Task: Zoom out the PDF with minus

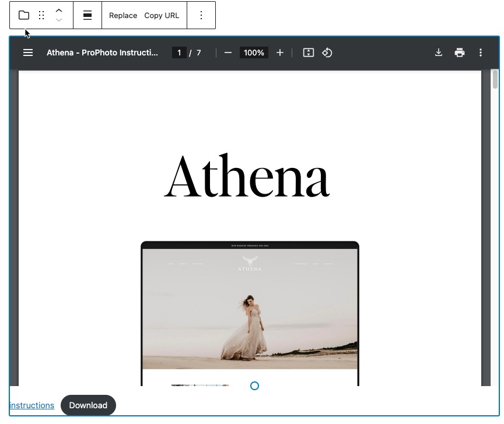Action: pos(228,52)
